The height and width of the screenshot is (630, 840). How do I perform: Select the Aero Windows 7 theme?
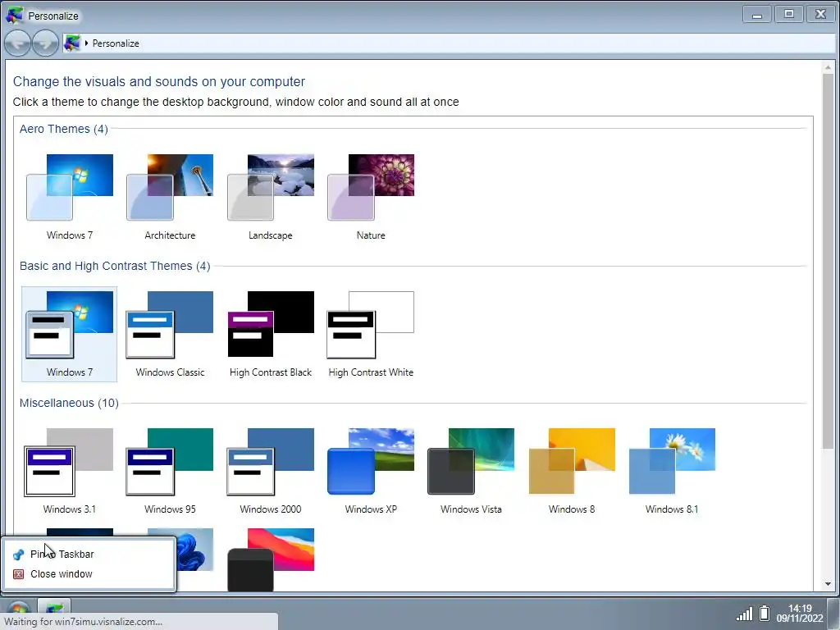coord(69,197)
